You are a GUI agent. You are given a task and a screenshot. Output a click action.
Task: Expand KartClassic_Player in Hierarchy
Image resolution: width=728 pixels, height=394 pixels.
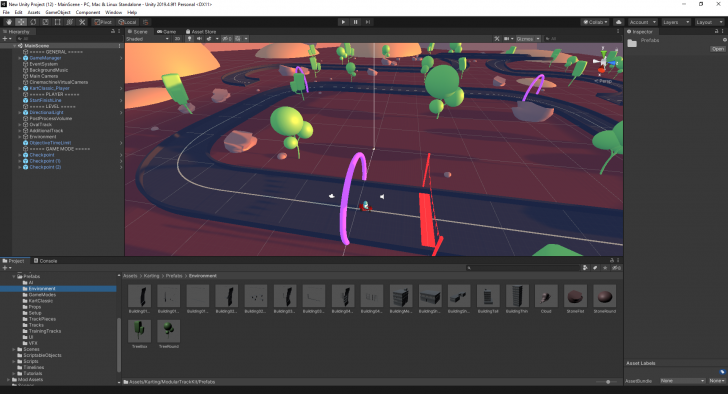20,88
